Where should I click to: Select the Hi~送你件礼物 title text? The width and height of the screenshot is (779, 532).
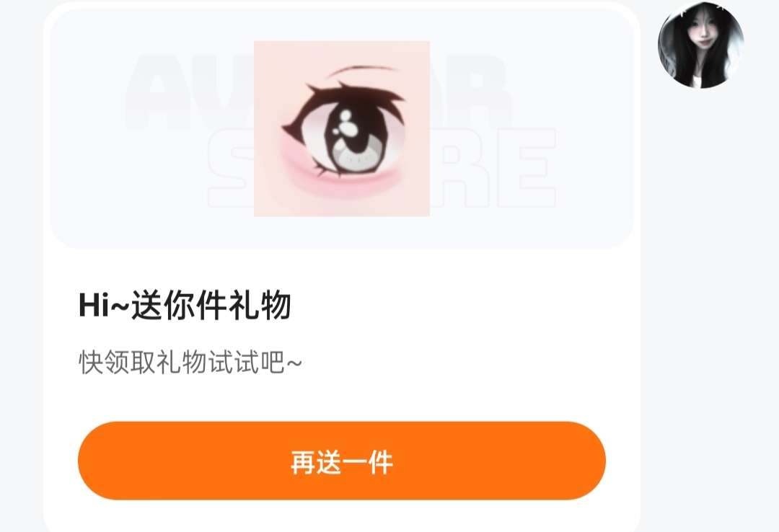tap(185, 305)
